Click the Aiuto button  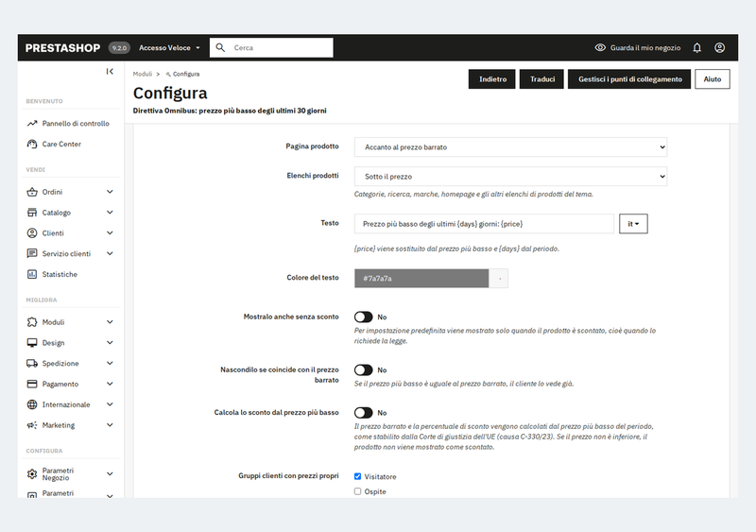713,79
